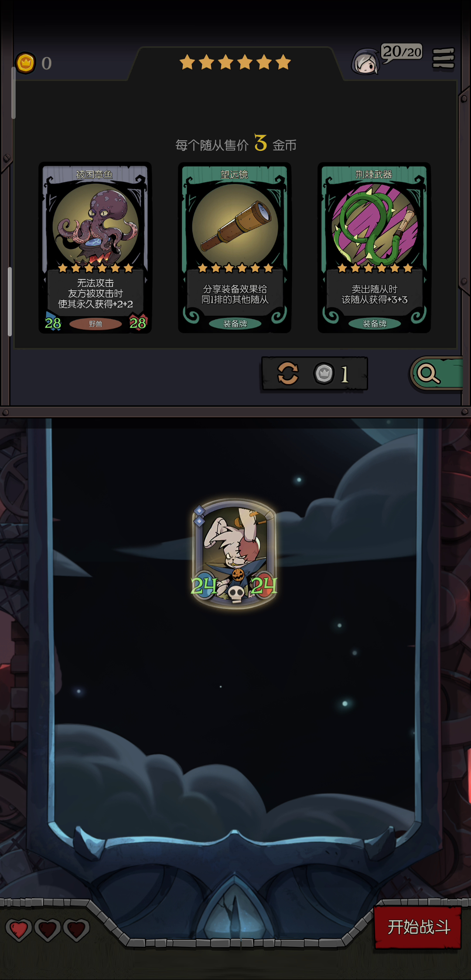Screen dimensions: 471x980
Task: Click the scrollbar on the shop panel's left edge
Action: pos(10,301)
